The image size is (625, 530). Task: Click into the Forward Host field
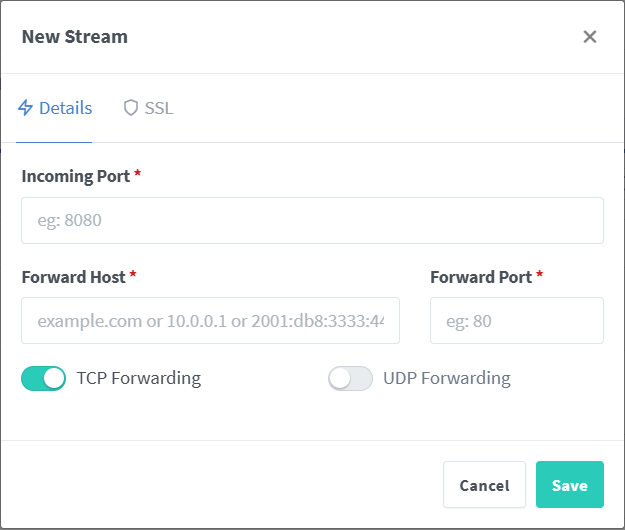click(x=210, y=320)
